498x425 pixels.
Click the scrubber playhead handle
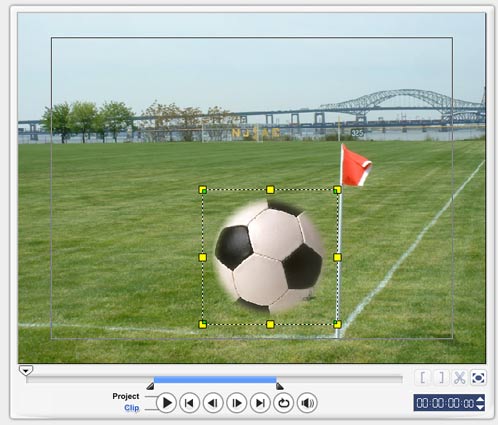click(26, 370)
